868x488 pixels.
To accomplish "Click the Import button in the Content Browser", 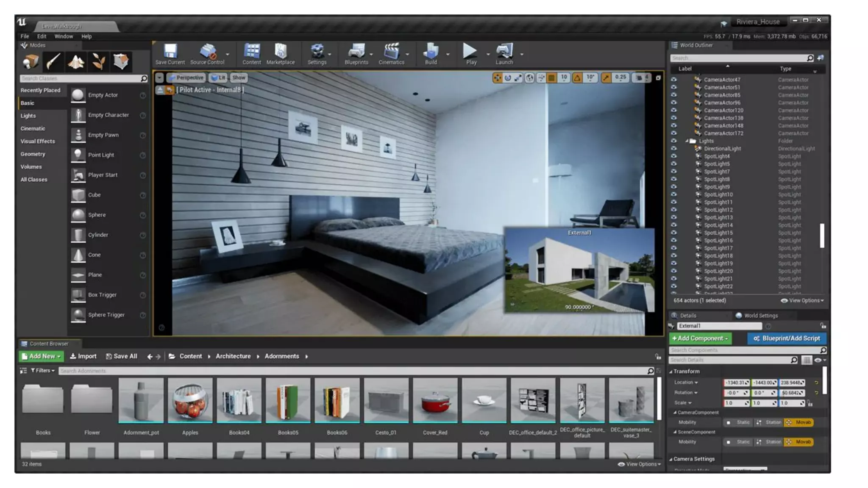I will [x=83, y=356].
